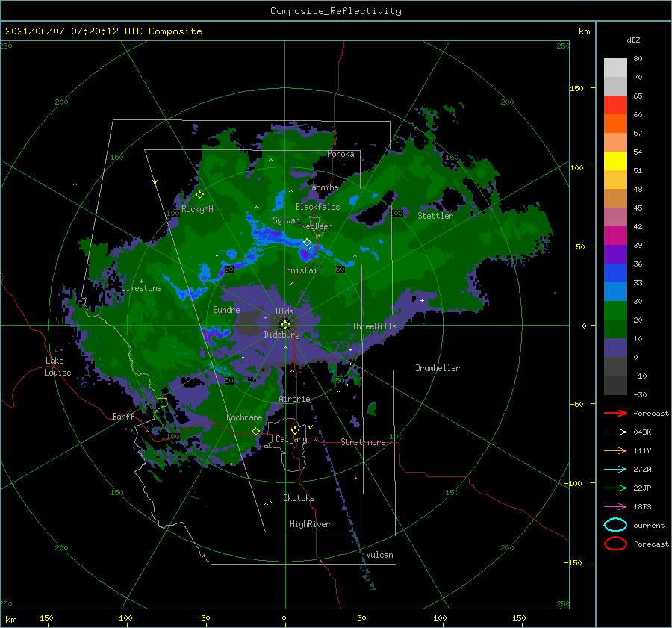Click the 100 tick on horizontal axis
The image size is (672, 628).
tap(440, 618)
